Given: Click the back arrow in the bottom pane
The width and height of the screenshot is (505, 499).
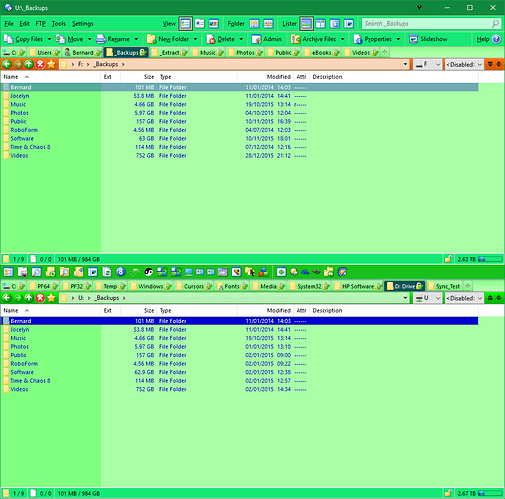Looking at the screenshot, I should [7, 298].
